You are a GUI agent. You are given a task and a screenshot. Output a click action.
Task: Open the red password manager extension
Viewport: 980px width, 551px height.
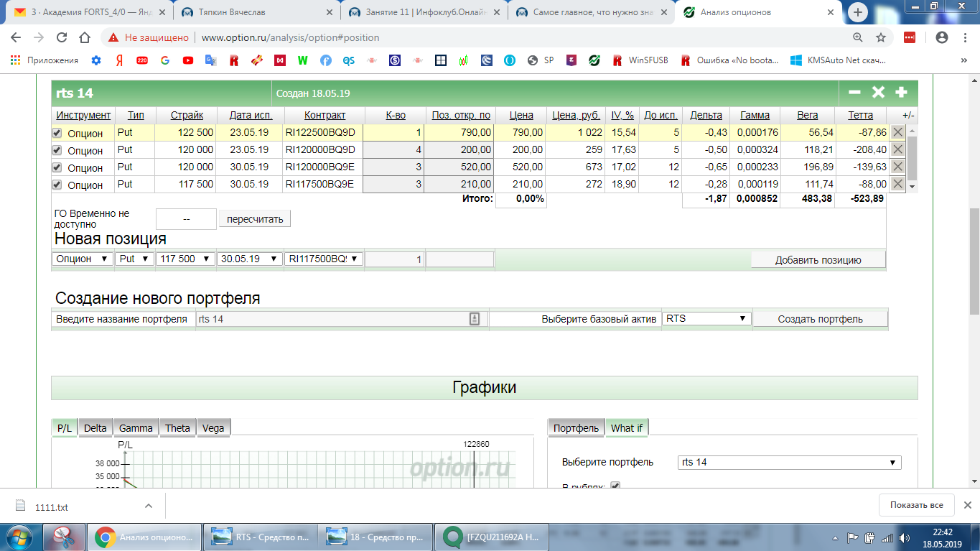pos(910,37)
